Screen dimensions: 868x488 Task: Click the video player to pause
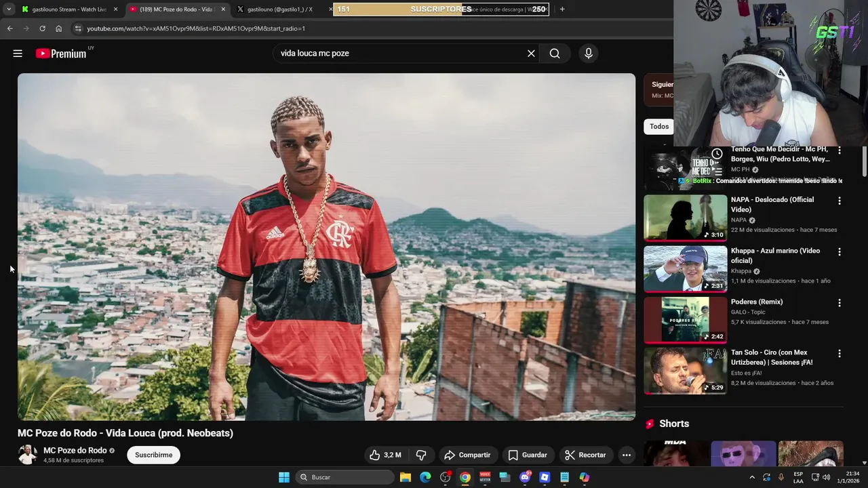(x=326, y=247)
